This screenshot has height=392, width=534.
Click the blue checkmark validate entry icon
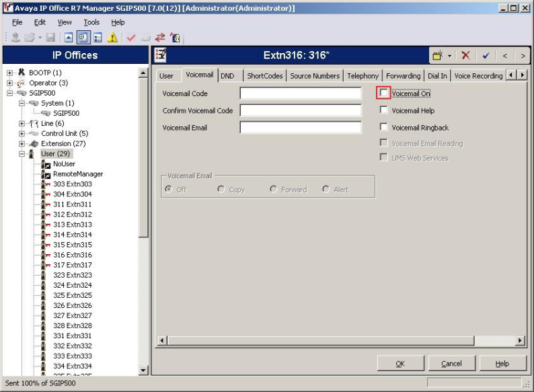486,55
